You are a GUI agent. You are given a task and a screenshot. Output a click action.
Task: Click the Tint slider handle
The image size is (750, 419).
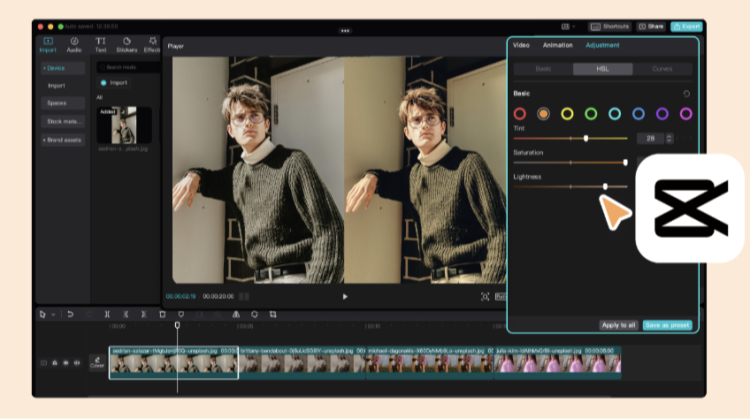(x=586, y=138)
